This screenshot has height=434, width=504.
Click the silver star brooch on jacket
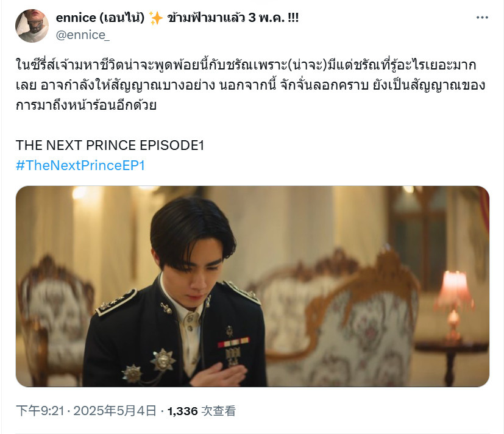163,359
